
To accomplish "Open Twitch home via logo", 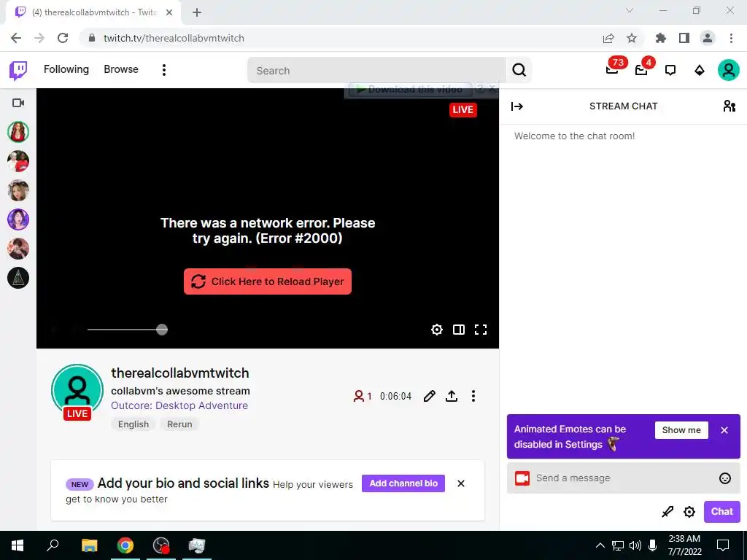I will pyautogui.click(x=18, y=71).
